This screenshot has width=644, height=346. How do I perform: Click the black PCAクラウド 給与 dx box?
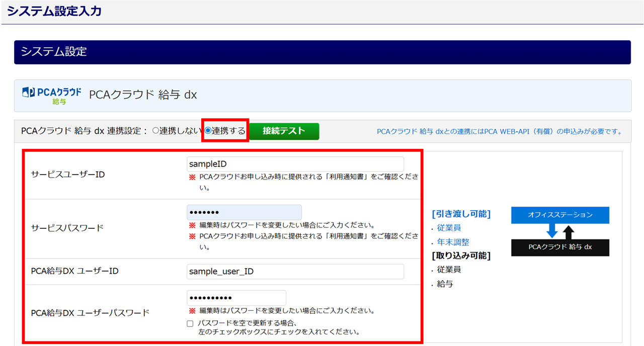pyautogui.click(x=560, y=247)
